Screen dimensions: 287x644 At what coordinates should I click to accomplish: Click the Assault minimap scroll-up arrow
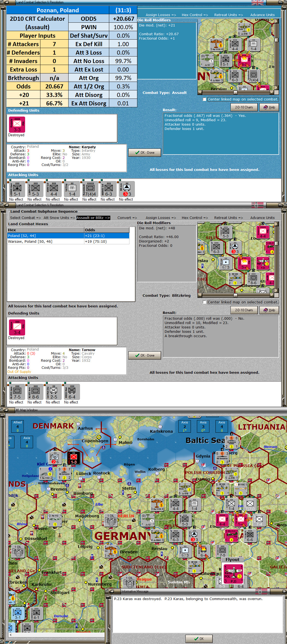276,21
